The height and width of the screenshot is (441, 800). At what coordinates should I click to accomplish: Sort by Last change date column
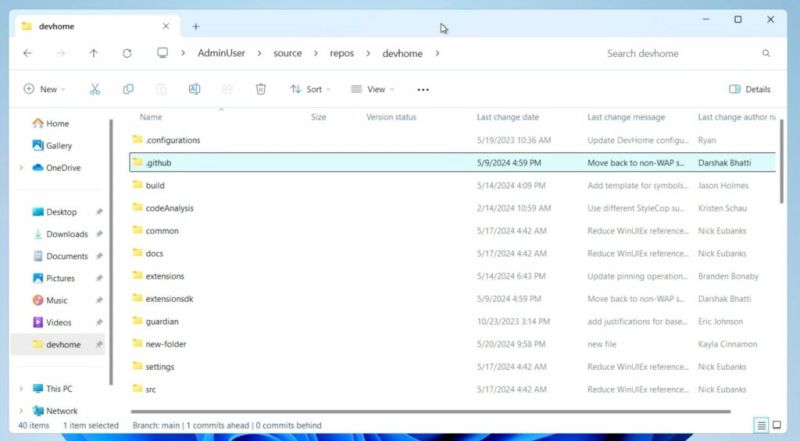pos(508,117)
